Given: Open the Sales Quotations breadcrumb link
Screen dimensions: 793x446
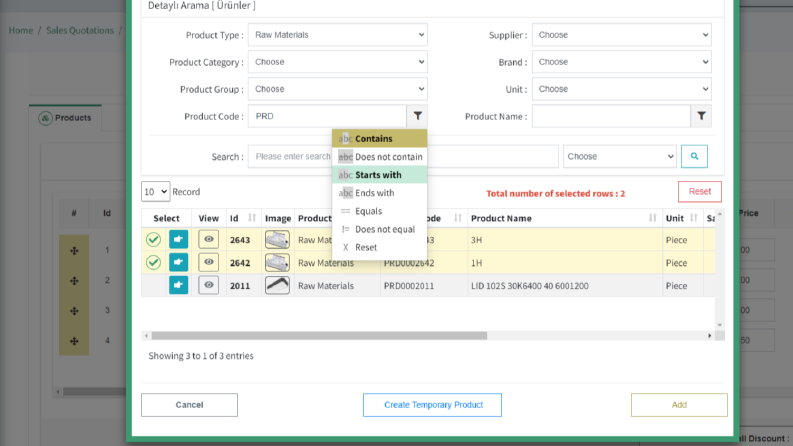Looking at the screenshot, I should (x=80, y=30).
